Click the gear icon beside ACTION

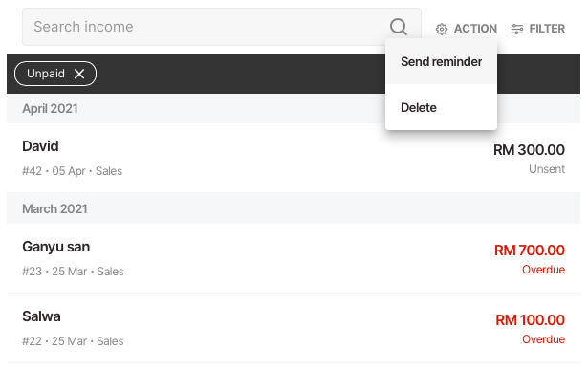(x=442, y=29)
